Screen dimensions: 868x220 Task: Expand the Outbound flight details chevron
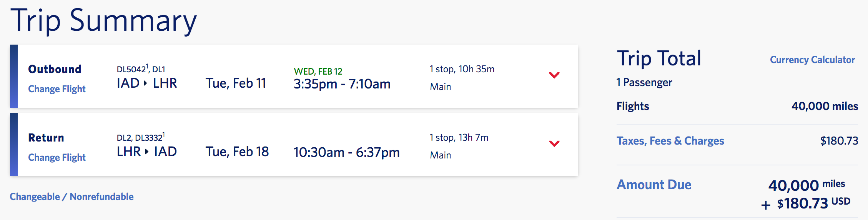554,75
